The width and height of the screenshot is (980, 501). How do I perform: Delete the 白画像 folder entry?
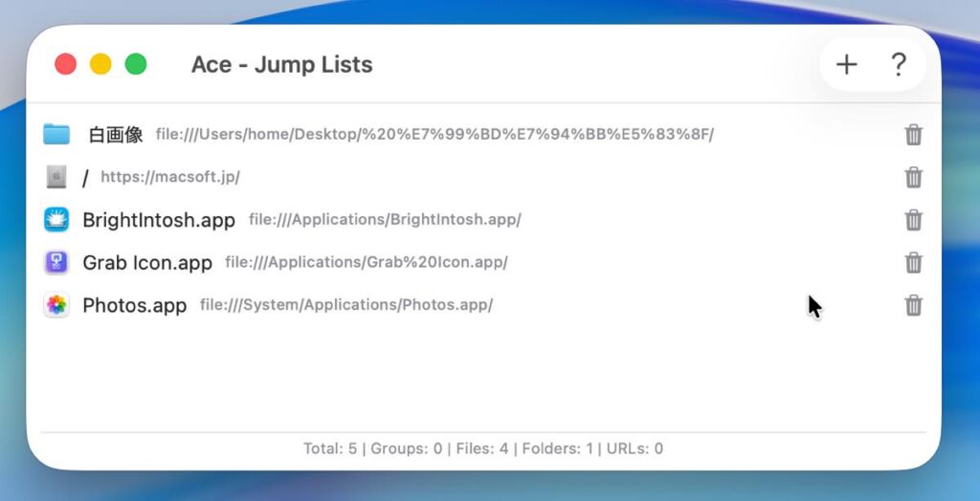[914, 135]
